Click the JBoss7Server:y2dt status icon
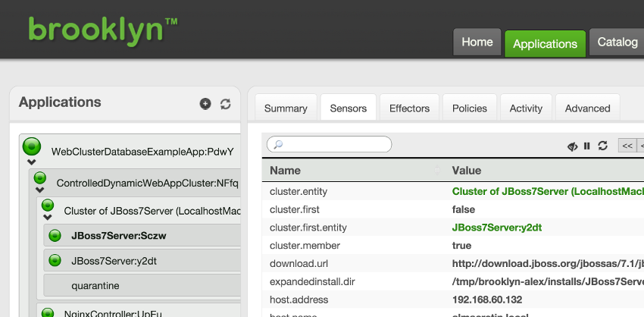 click(x=55, y=260)
